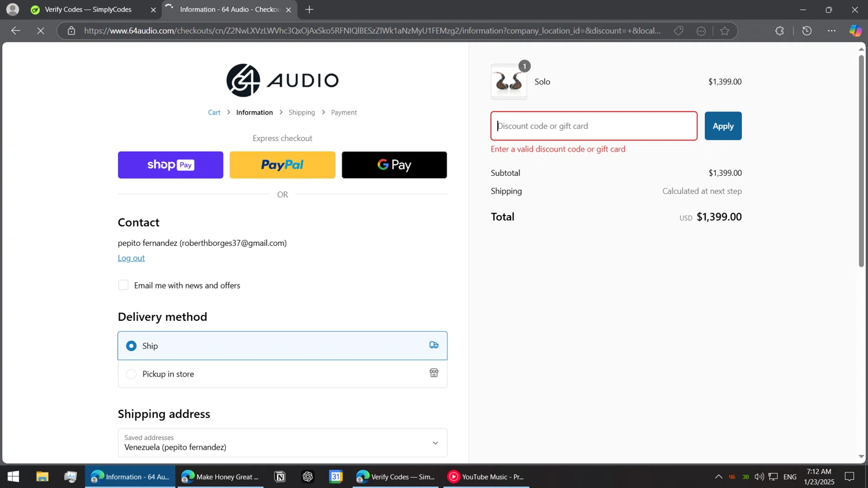Open browser extensions menu
The image size is (868, 488).
(x=779, y=31)
